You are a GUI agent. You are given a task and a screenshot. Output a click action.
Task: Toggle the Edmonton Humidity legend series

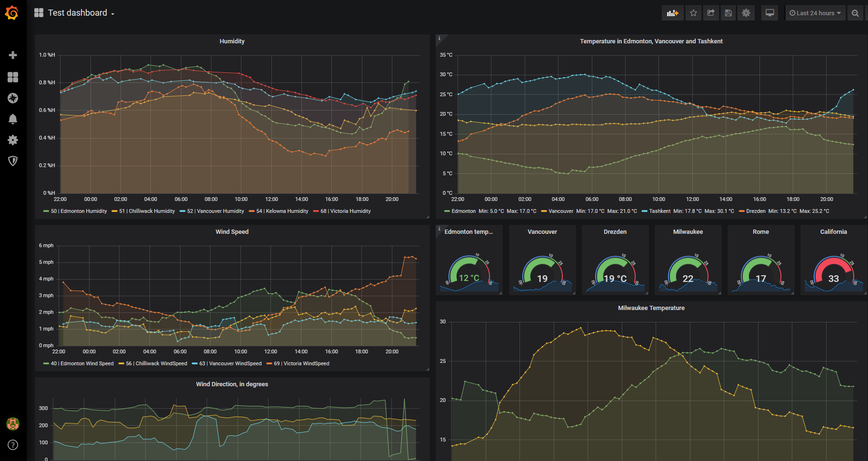79,211
